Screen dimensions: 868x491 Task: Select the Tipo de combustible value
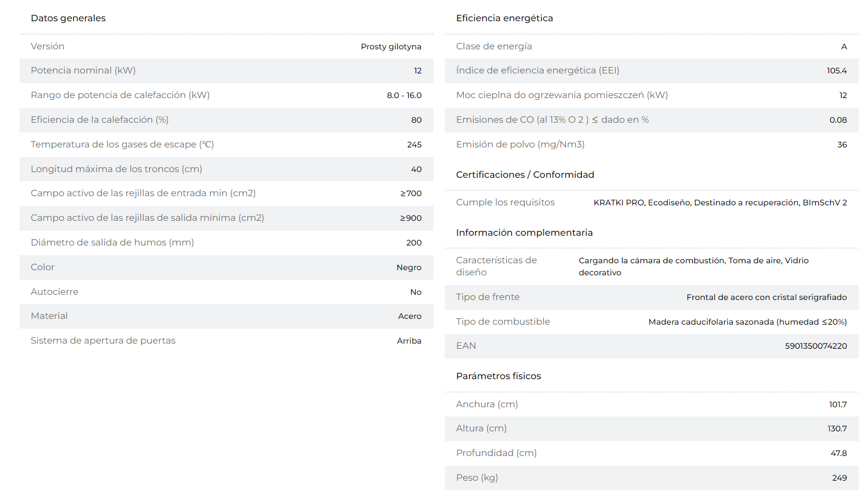[x=748, y=322]
